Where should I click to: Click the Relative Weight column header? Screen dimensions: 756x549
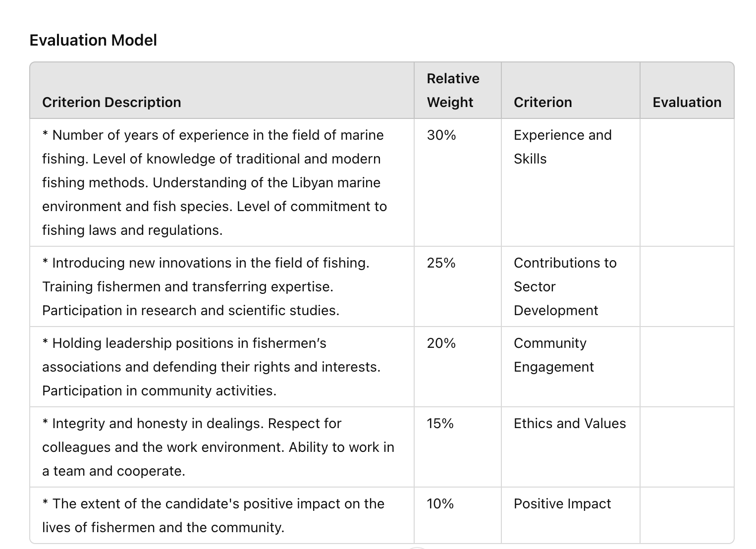pyautogui.click(x=453, y=90)
